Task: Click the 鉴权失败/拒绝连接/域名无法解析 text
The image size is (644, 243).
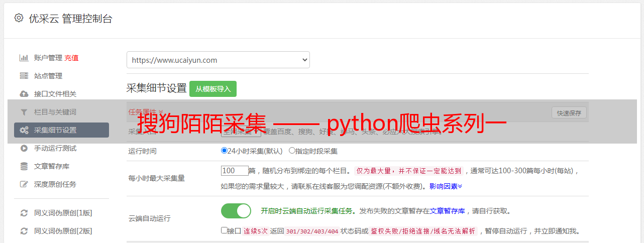Action: (423, 231)
